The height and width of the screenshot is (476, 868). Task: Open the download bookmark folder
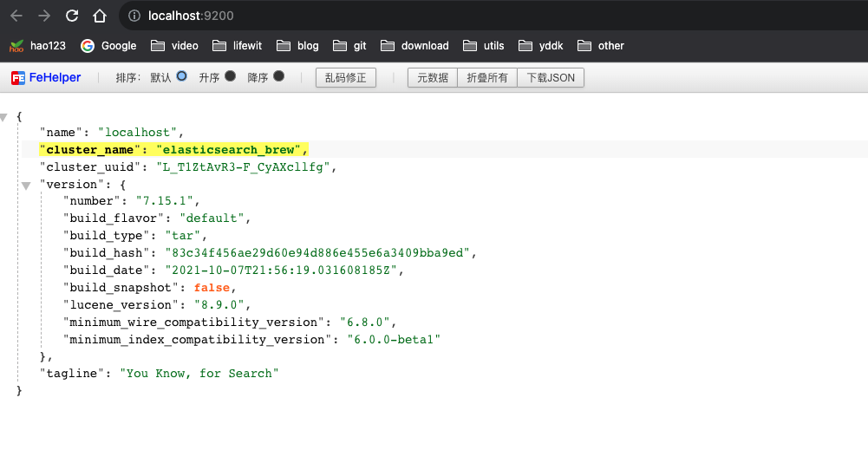coord(414,46)
